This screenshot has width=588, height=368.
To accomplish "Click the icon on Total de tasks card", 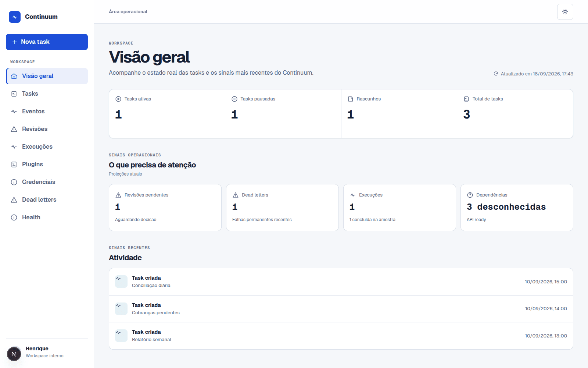I will 466,99.
